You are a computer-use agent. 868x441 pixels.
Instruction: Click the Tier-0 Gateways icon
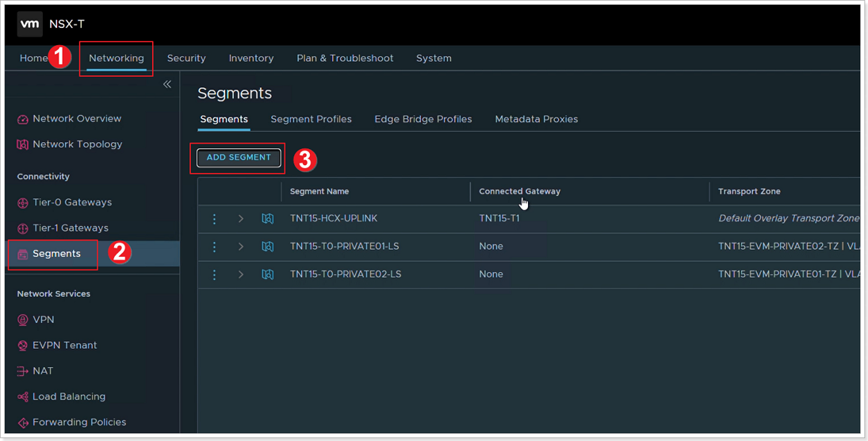click(x=23, y=203)
